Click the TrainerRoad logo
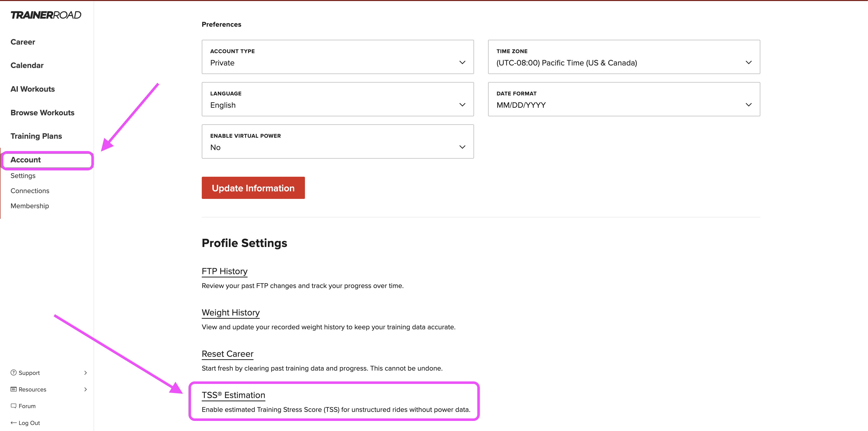The height and width of the screenshot is (431, 868). pos(46,15)
